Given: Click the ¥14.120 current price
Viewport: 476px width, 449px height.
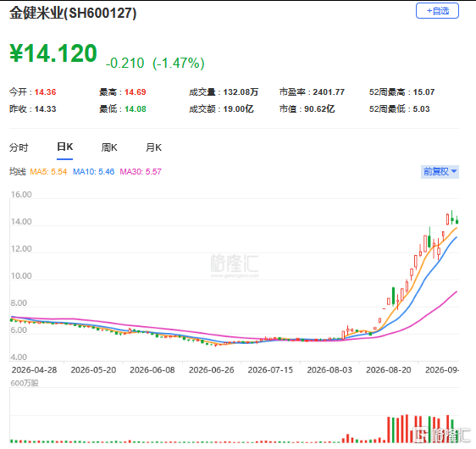Looking at the screenshot, I should pyautogui.click(x=53, y=53).
